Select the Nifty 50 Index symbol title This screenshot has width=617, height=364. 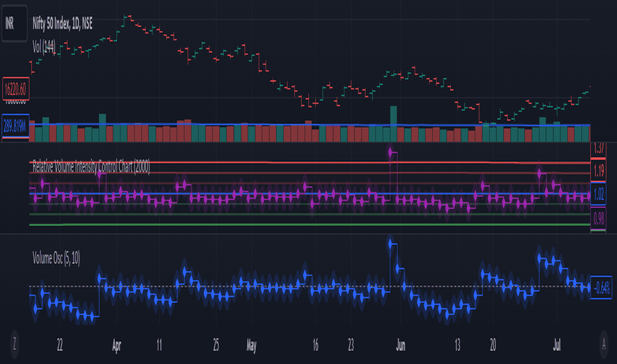click(x=62, y=24)
